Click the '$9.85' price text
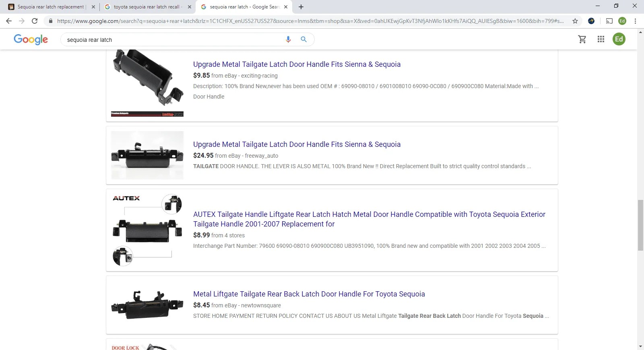 (201, 75)
